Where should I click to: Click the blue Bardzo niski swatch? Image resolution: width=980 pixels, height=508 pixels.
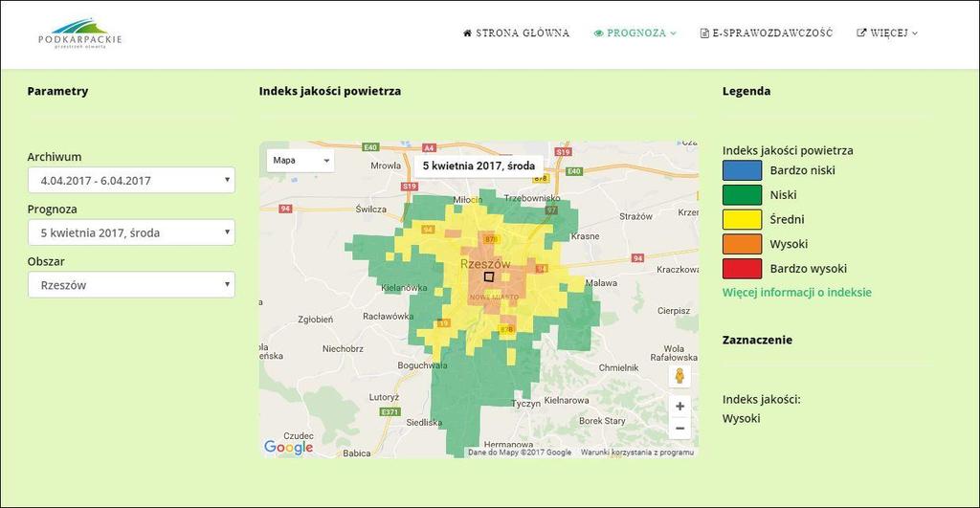(x=742, y=170)
